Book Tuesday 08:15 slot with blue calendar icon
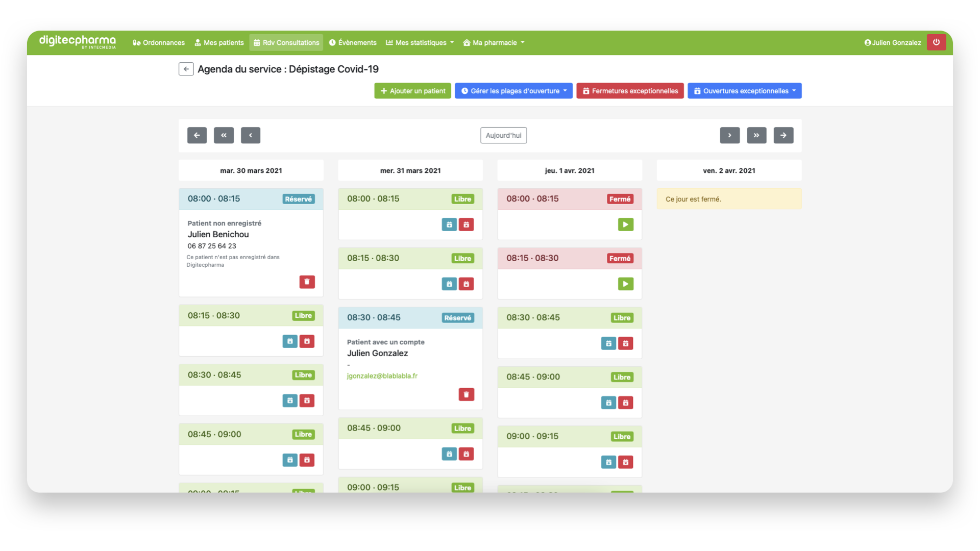 (290, 341)
